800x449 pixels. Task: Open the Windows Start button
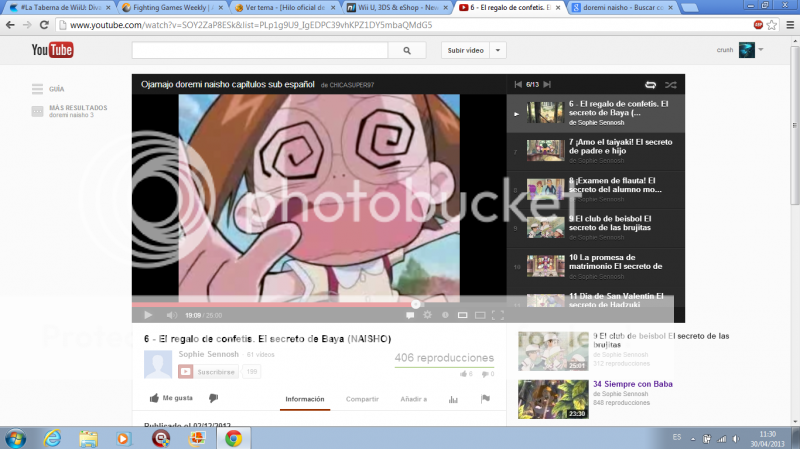click(15, 439)
